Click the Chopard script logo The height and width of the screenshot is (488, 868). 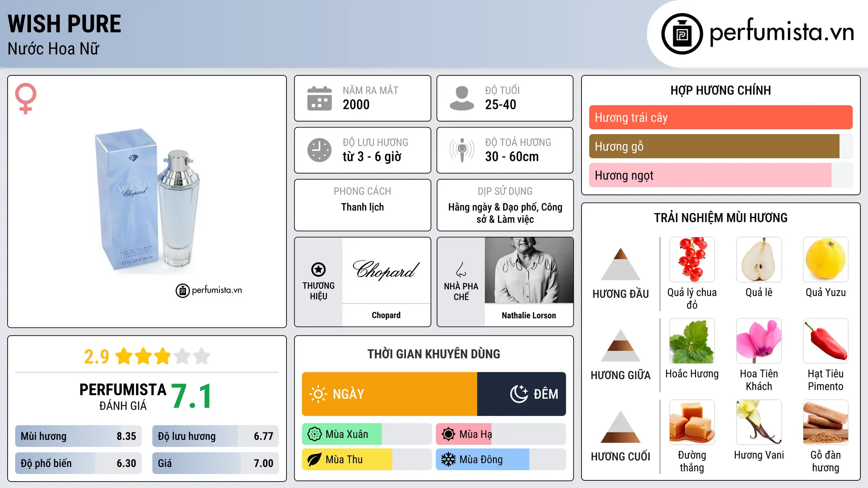[386, 270]
